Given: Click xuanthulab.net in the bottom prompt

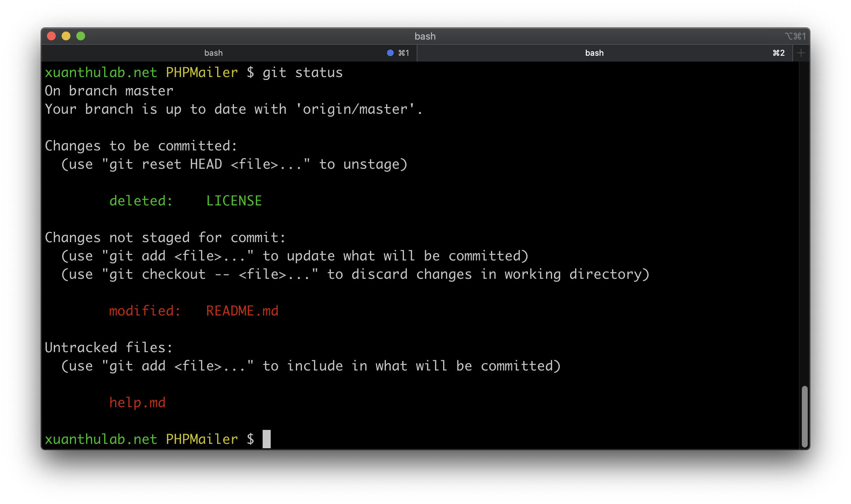Looking at the screenshot, I should pyautogui.click(x=101, y=439).
